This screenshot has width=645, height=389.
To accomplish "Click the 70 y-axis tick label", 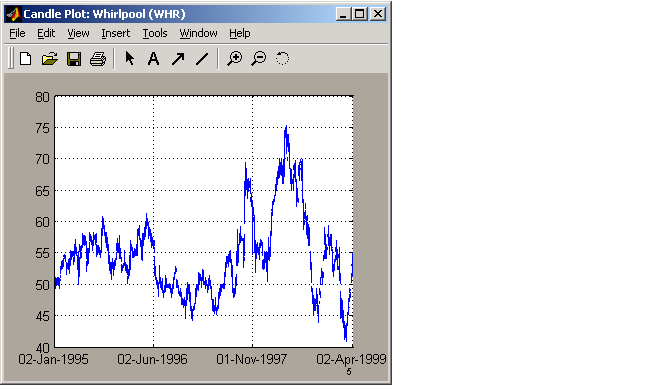I will 42,160.
